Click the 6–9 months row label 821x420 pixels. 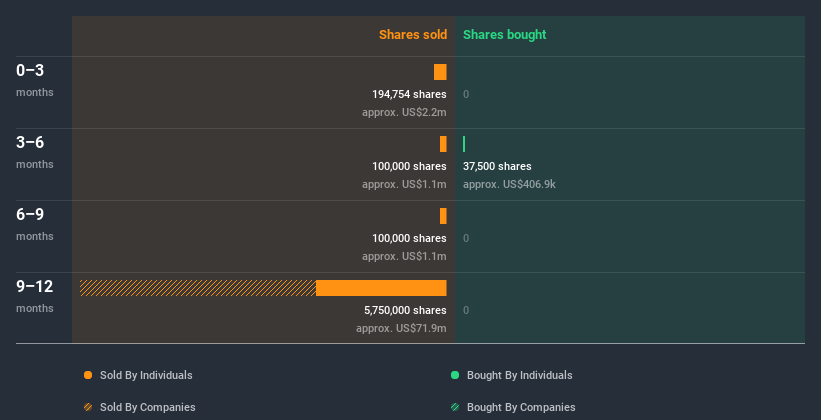coord(35,224)
